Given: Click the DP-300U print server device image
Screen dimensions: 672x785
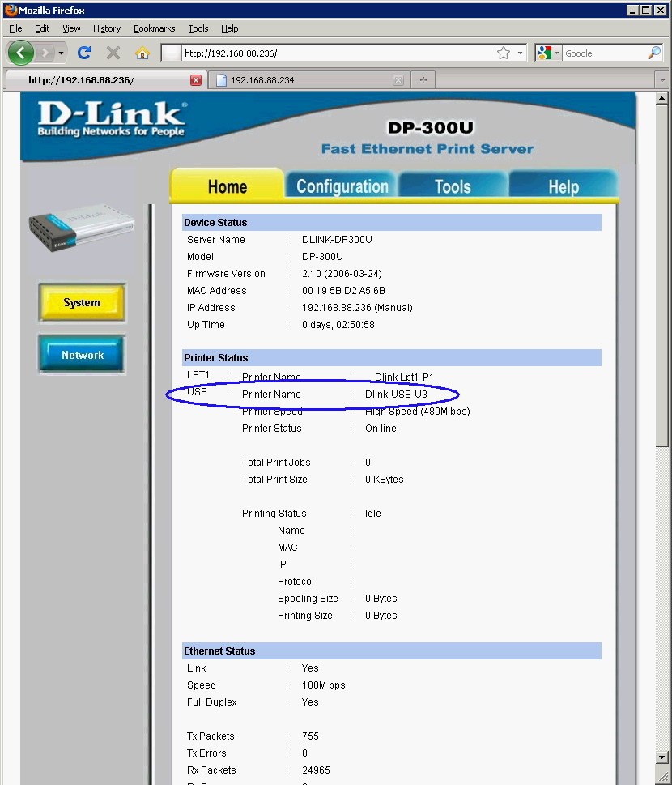Looking at the screenshot, I should [x=82, y=227].
